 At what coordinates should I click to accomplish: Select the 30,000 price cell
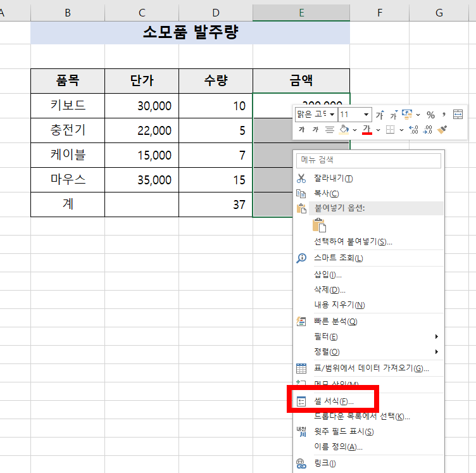142,106
